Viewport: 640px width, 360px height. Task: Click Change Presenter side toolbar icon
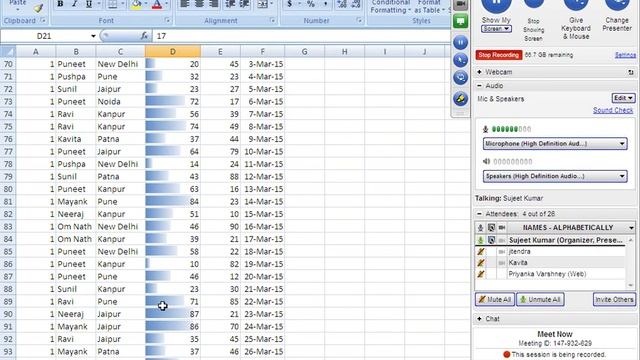[x=460, y=78]
